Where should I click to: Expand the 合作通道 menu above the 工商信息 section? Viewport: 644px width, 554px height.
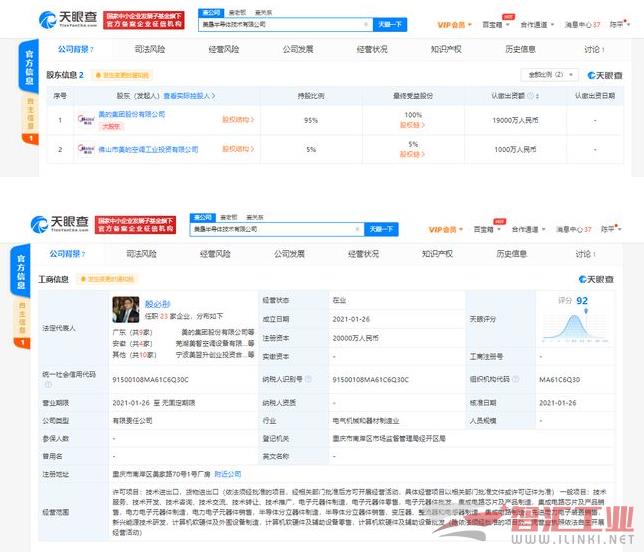click(529, 229)
